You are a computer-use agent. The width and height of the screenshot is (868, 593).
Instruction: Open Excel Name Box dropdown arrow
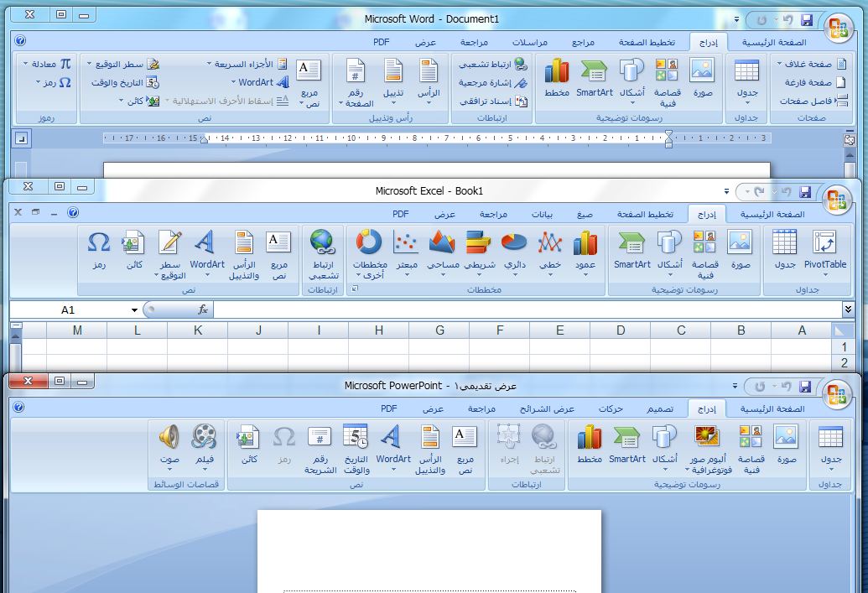[x=134, y=310]
